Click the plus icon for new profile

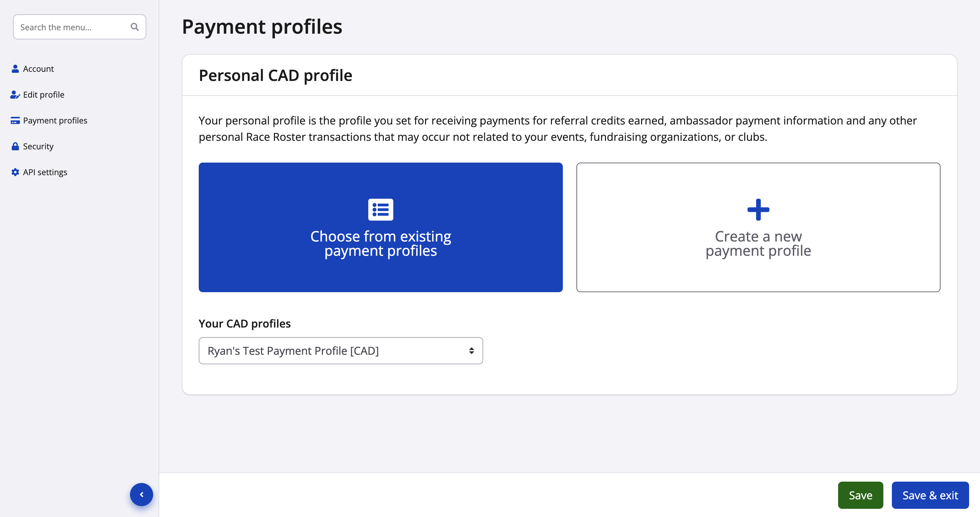tap(758, 210)
